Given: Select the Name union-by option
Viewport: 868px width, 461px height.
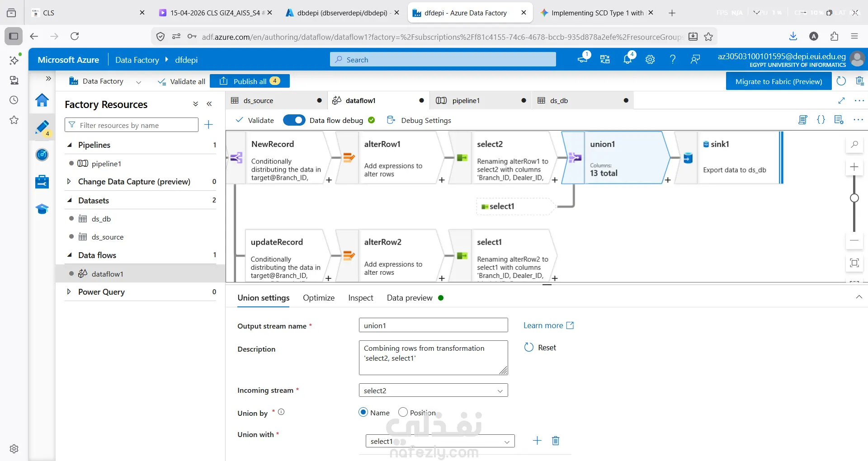Looking at the screenshot, I should pyautogui.click(x=363, y=412).
